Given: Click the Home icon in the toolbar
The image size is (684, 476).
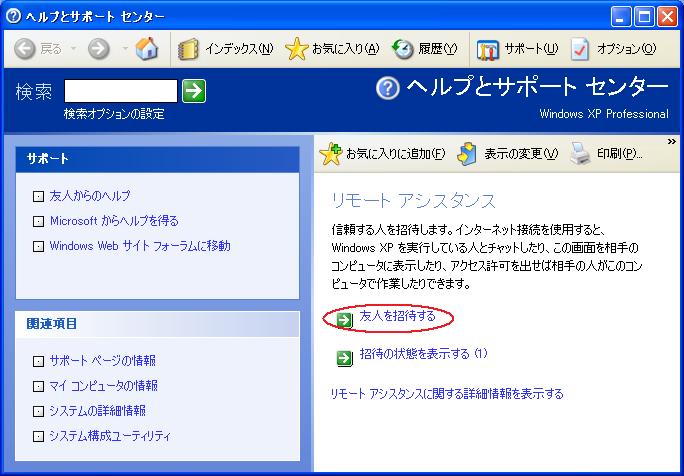Looking at the screenshot, I should click(x=146, y=49).
